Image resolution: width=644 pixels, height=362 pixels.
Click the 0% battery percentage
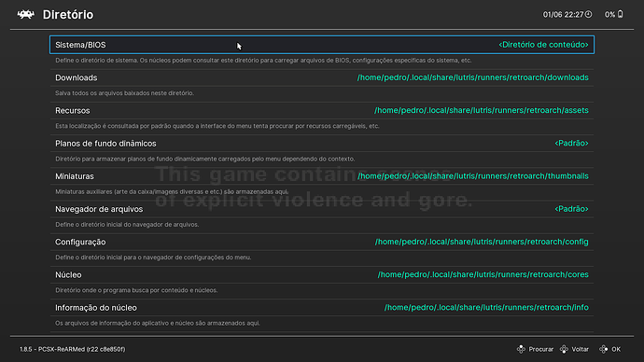click(x=609, y=15)
